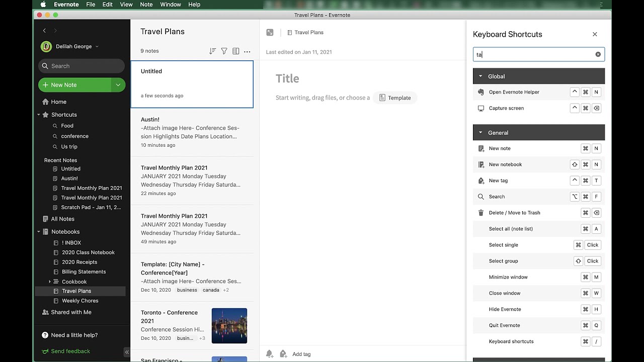Click the Travel Plans notebook breadcrumb

point(305,32)
